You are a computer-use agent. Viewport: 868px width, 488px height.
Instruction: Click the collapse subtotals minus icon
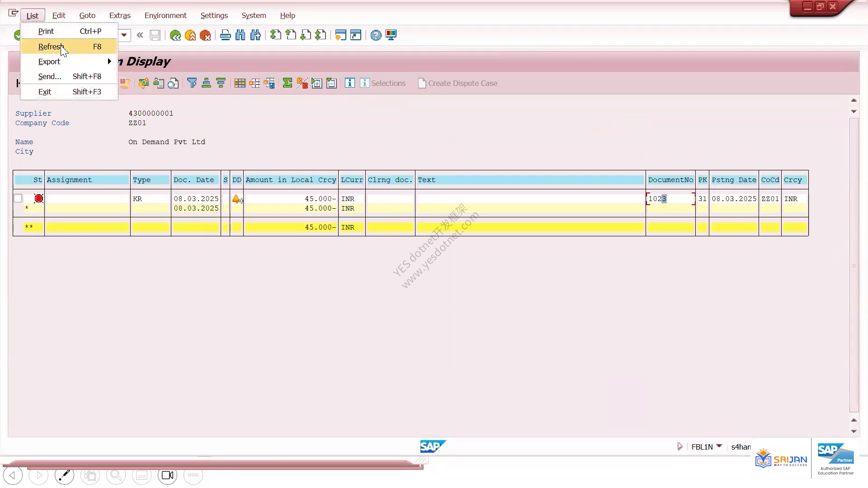(331, 83)
